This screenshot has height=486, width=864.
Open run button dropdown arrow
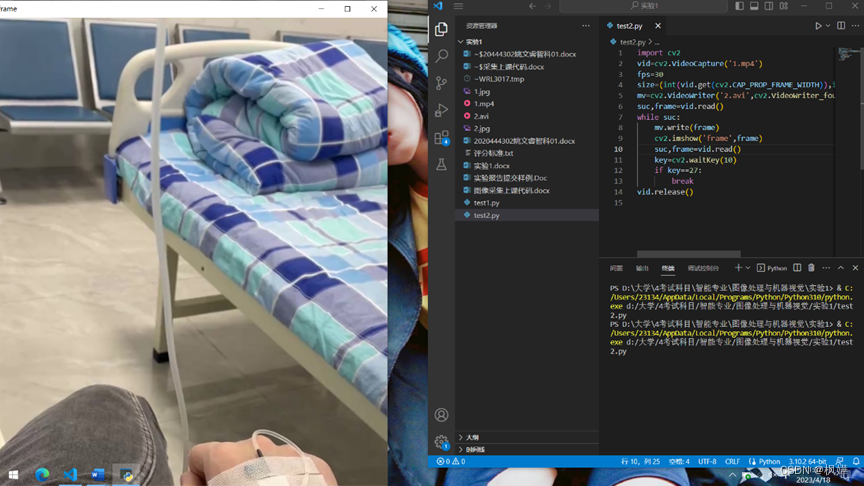[828, 26]
